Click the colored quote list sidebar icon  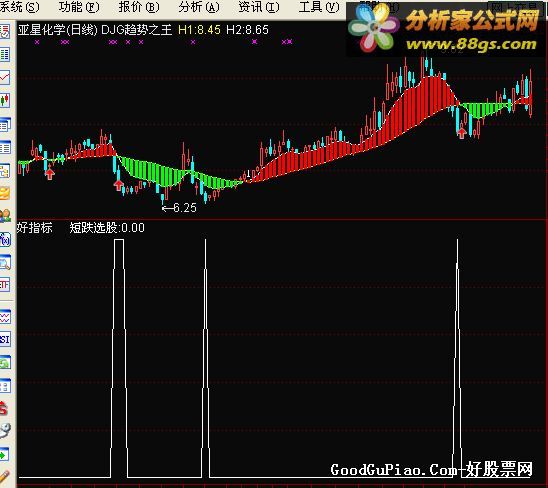5,55
